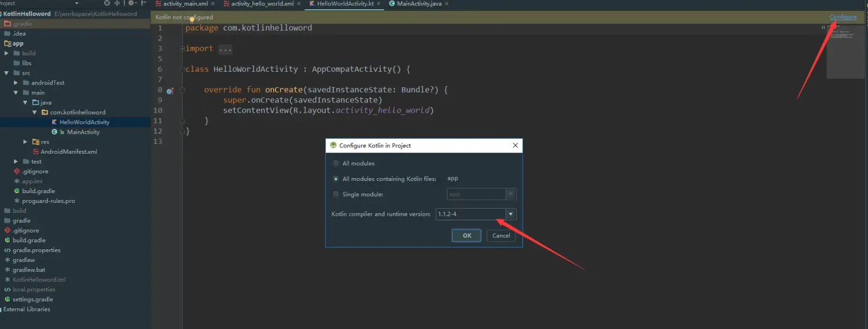Click the .gradle folder icon
868x329 pixels.
tap(8, 24)
